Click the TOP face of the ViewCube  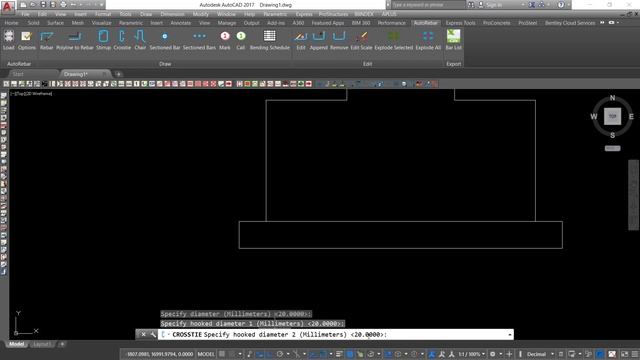[x=612, y=116]
